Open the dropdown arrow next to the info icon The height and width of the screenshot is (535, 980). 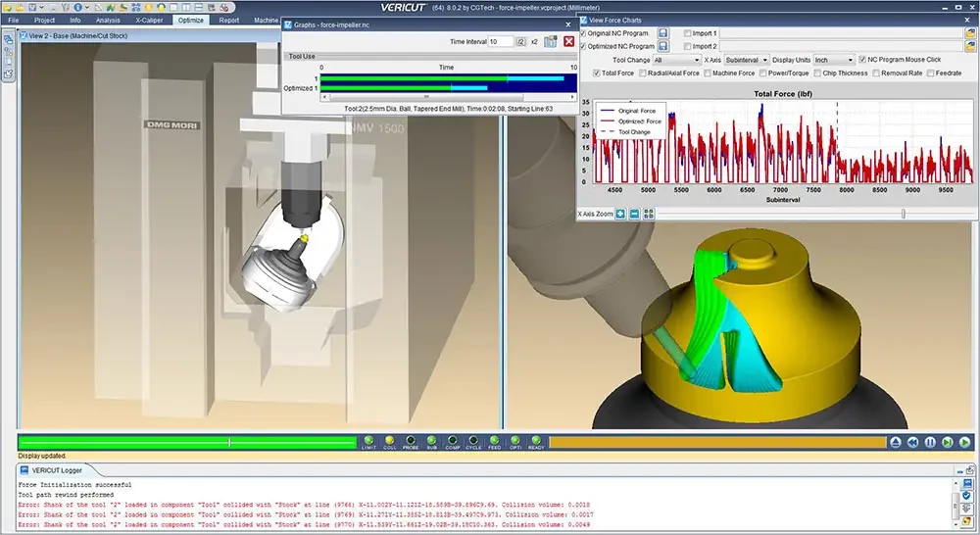click(87, 8)
